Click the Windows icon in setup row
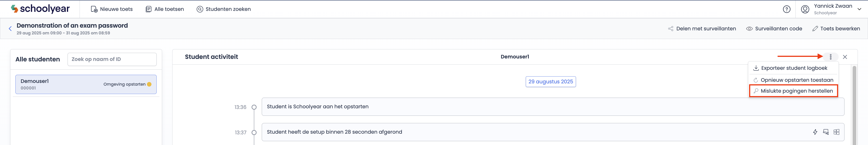 [x=836, y=132]
